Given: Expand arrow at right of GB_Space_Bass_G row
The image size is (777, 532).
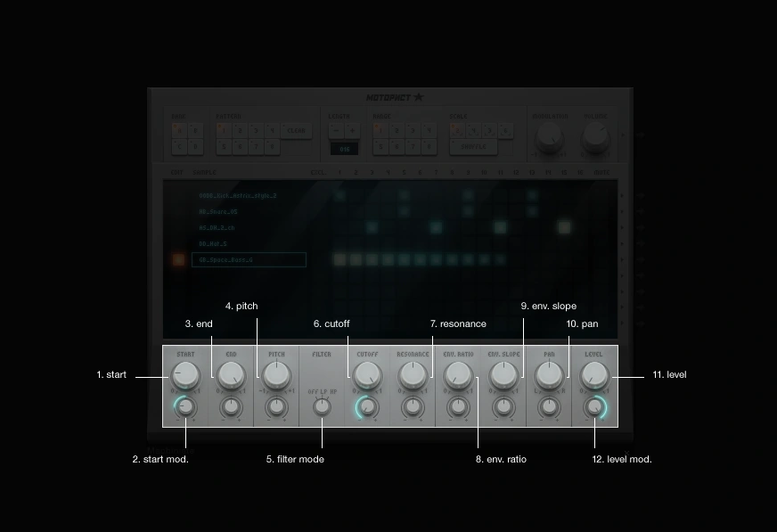Looking at the screenshot, I should tap(624, 259).
